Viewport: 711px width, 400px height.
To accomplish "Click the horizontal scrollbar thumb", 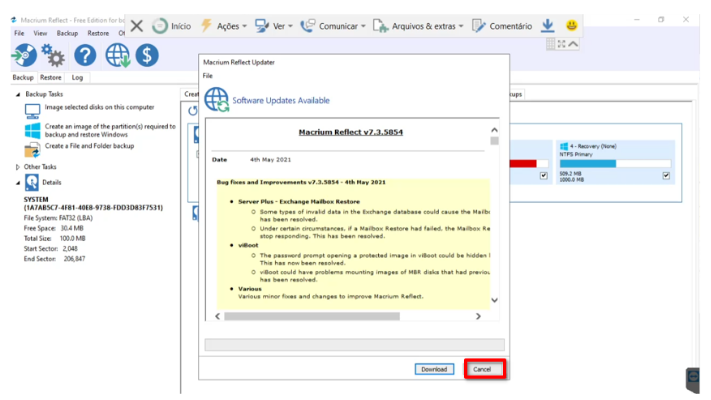I will point(312,316).
